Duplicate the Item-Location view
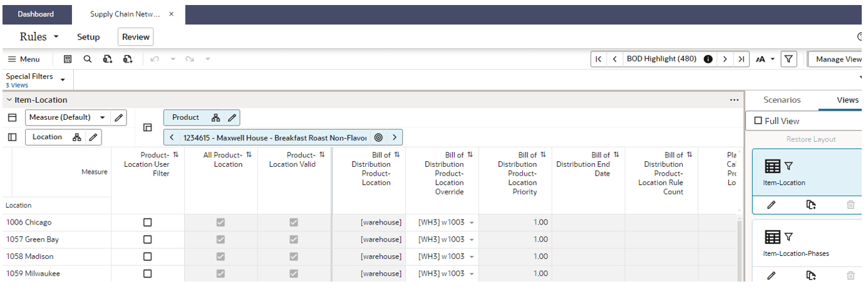The height and width of the screenshot is (301, 868). [x=811, y=204]
